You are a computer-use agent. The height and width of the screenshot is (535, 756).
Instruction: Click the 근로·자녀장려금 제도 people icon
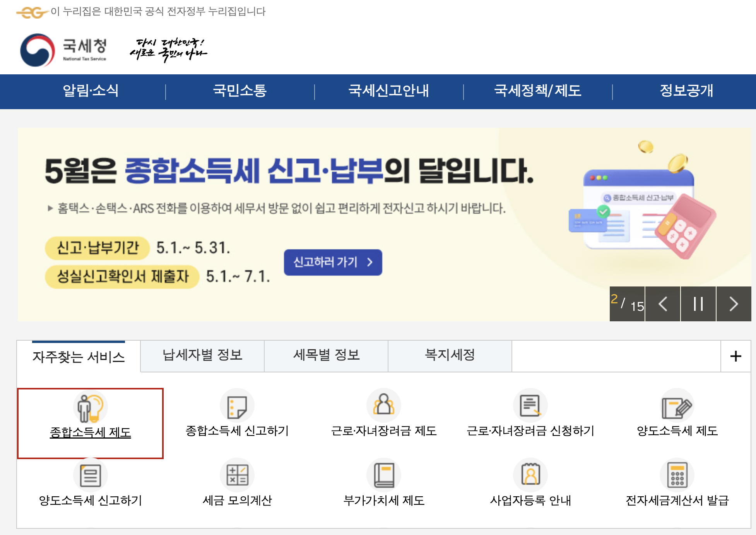pos(383,405)
